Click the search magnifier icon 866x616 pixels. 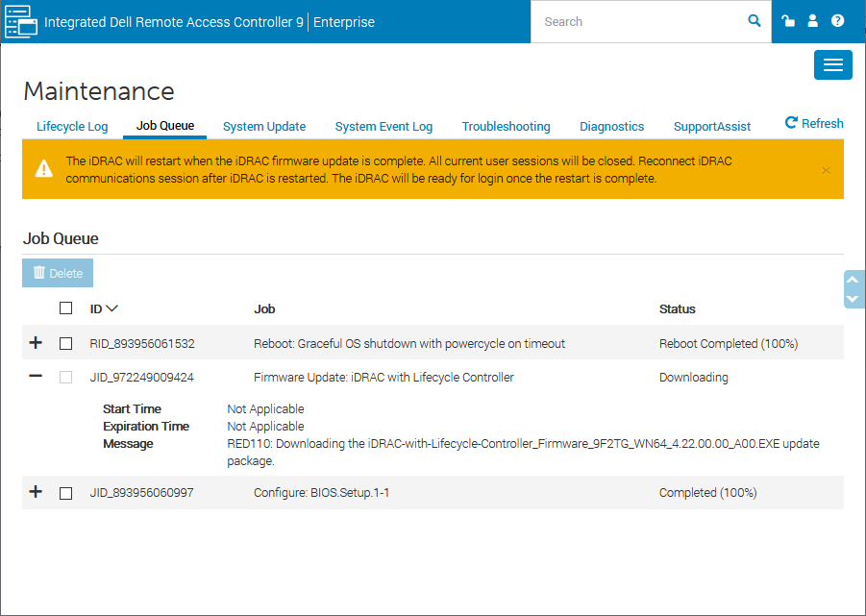(755, 21)
